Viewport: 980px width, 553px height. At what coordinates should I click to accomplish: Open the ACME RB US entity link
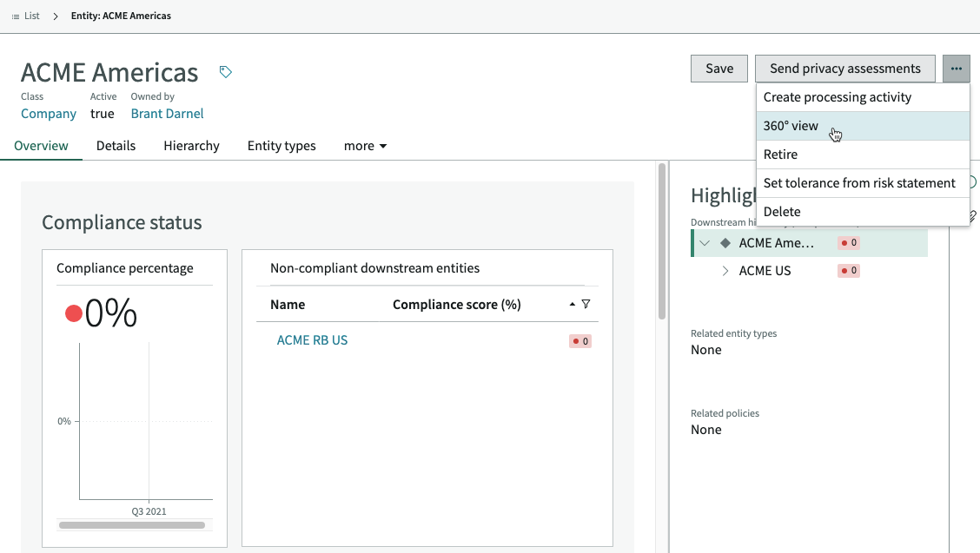click(312, 340)
